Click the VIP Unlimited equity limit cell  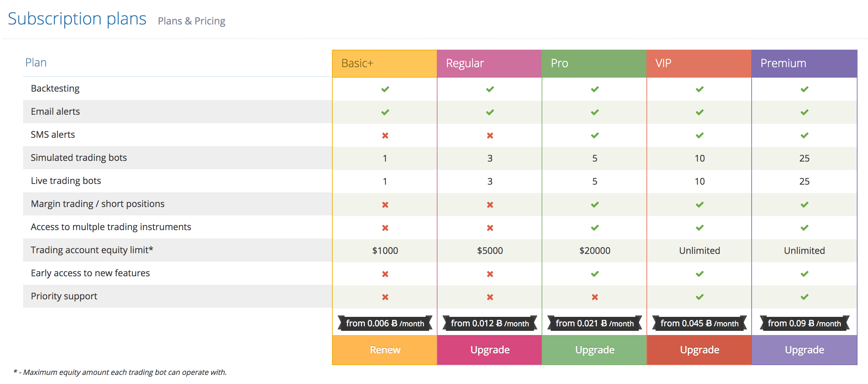point(700,250)
